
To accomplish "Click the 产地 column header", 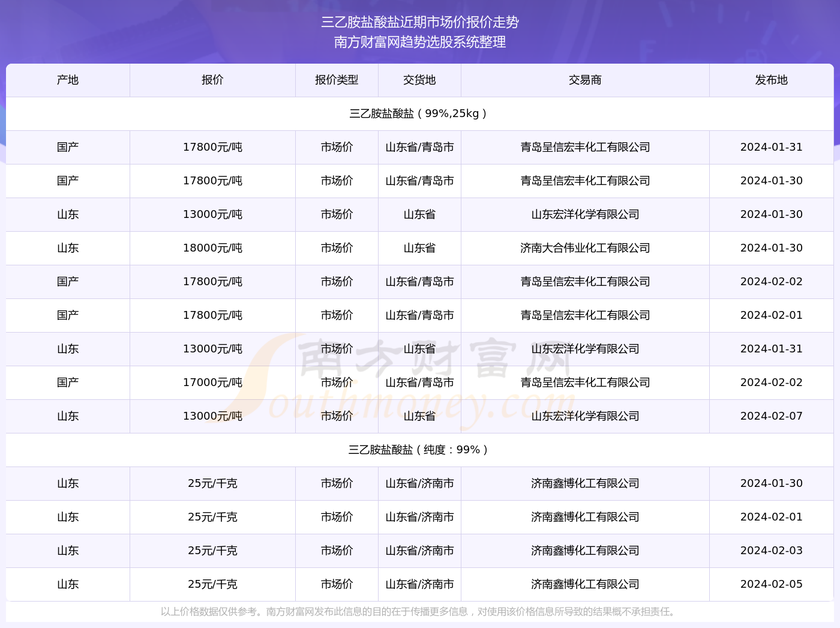I will (68, 80).
